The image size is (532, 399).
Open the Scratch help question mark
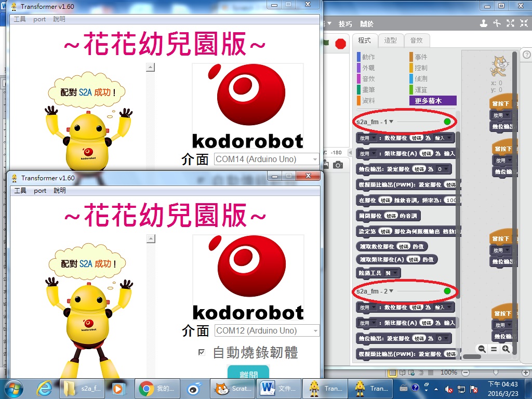pos(527,55)
